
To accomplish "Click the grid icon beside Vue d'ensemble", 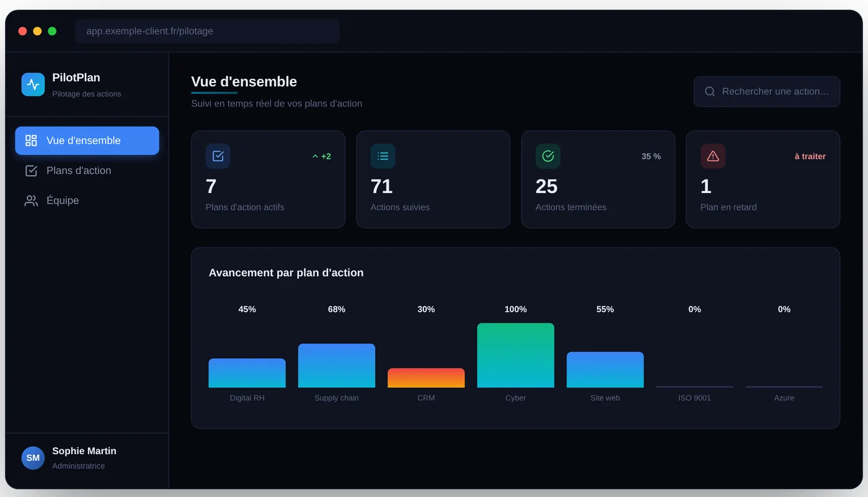I will point(31,140).
